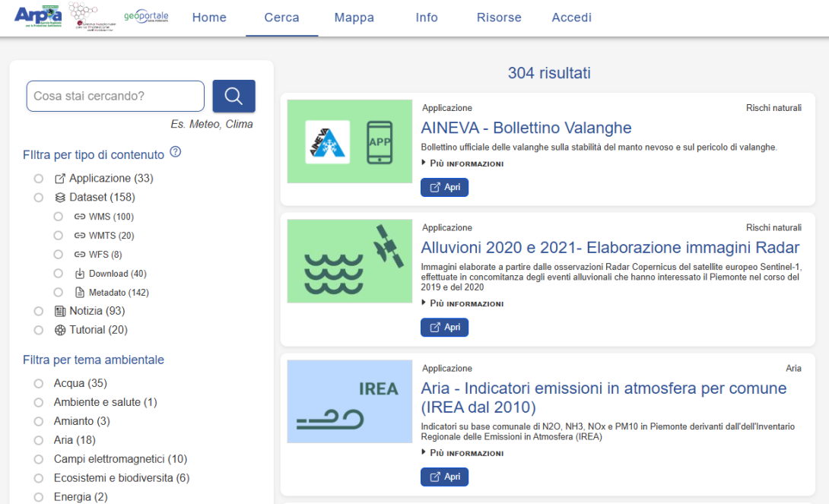
Task: Click the flood and satellite thumbnail
Action: (349, 261)
